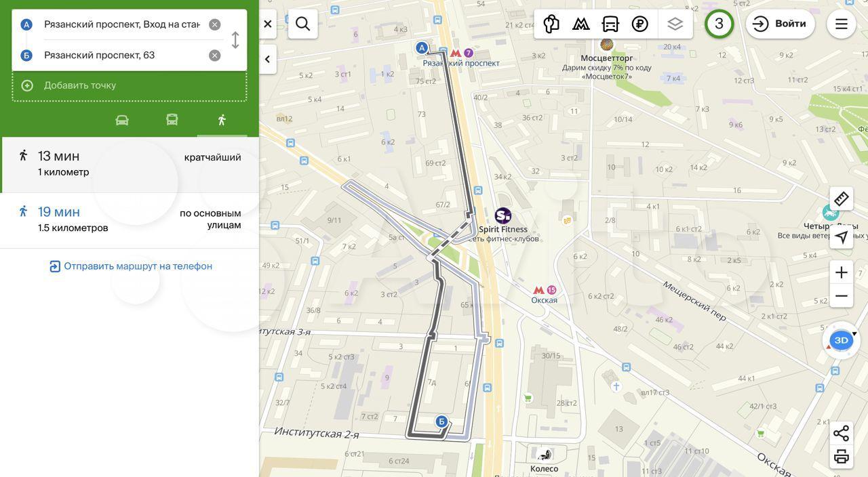Collapse the route side panel
This screenshot has width=868, height=477.
pos(267,59)
